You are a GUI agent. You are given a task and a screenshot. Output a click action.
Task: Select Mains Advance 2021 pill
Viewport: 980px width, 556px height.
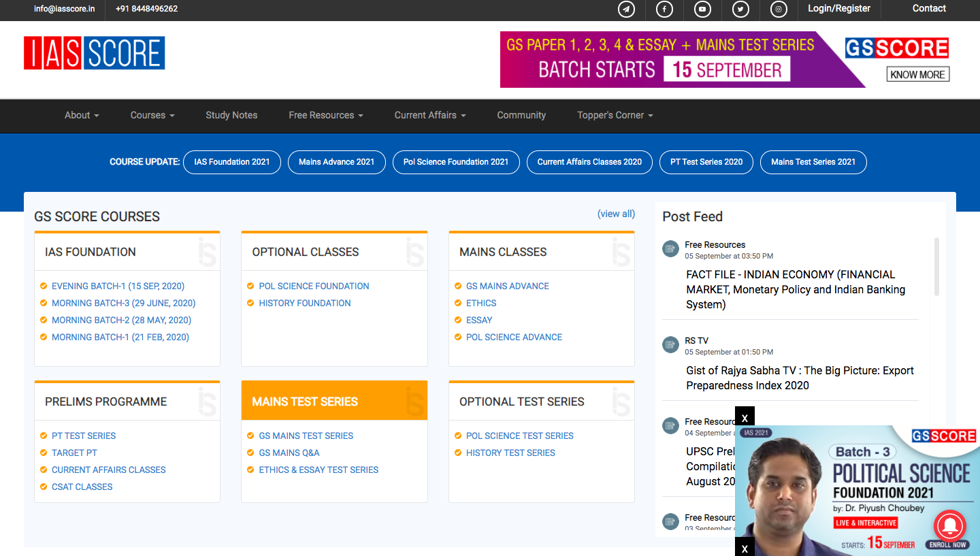[337, 162]
